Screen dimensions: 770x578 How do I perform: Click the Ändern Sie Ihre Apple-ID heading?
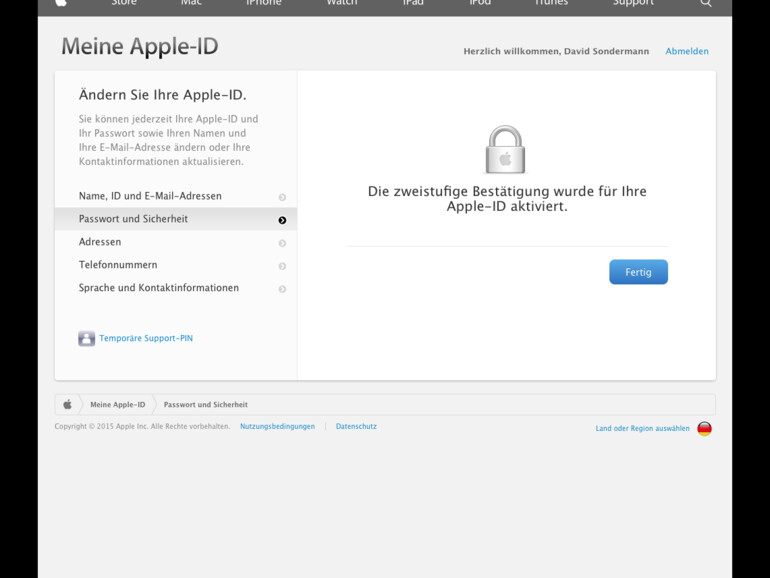coord(163,95)
